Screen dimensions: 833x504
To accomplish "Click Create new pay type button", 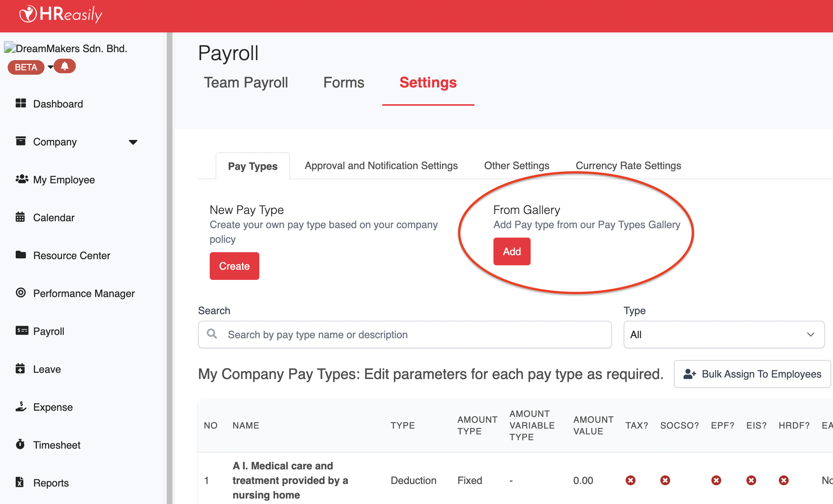I will [234, 266].
